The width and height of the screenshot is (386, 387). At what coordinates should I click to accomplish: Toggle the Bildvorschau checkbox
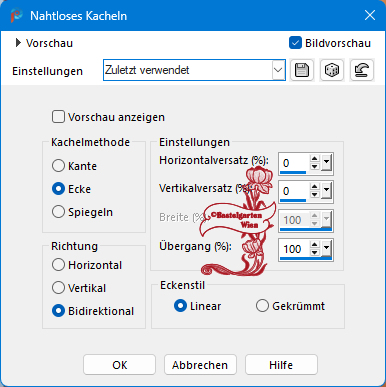[295, 43]
